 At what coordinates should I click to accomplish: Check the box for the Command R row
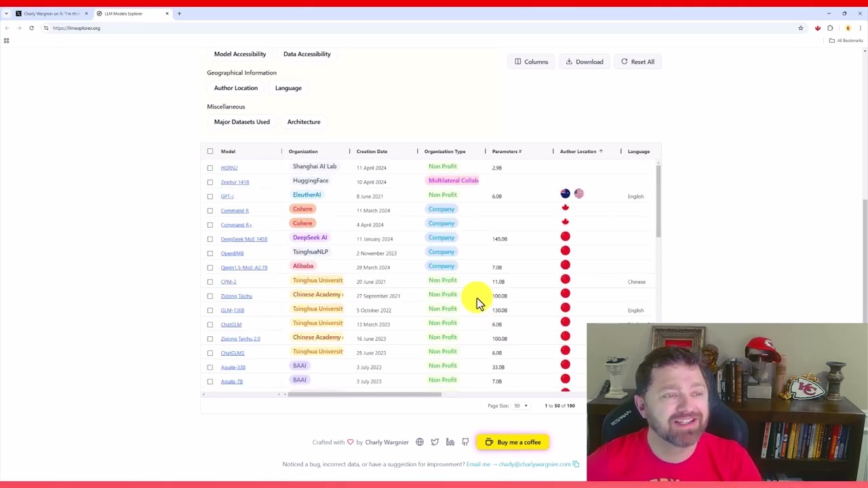coord(210,210)
